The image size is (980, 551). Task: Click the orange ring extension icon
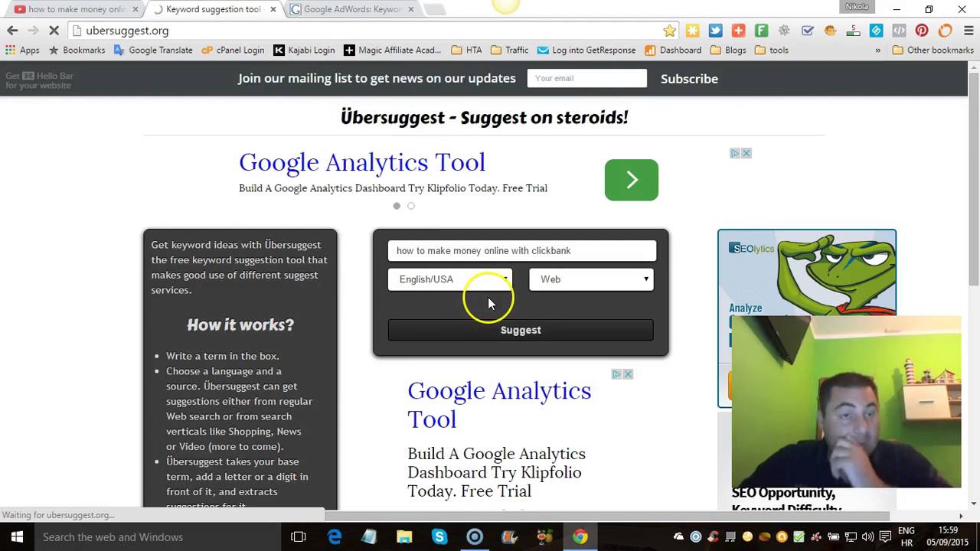coord(945,31)
